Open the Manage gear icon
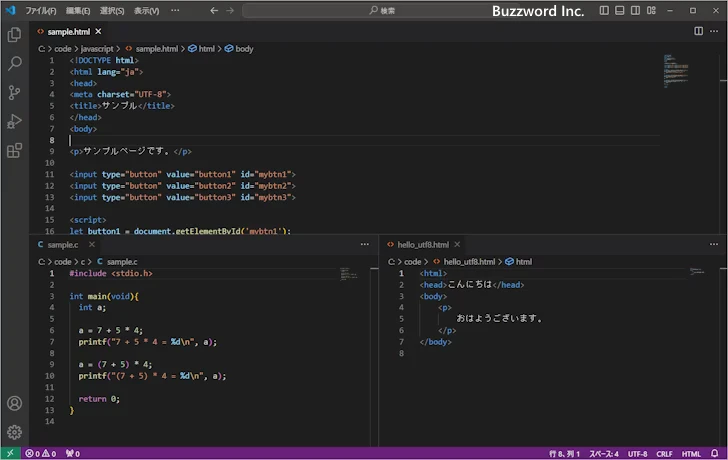728x460 pixels. point(14,432)
